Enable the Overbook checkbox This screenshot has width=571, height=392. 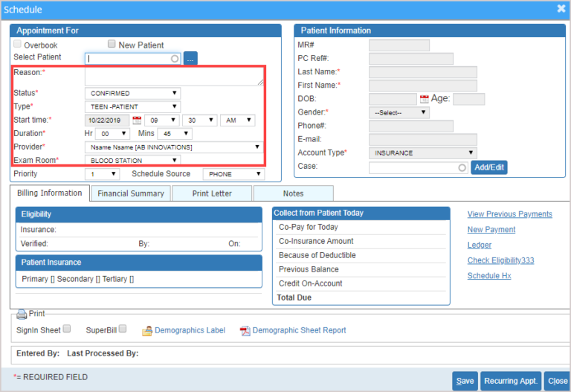[18, 45]
